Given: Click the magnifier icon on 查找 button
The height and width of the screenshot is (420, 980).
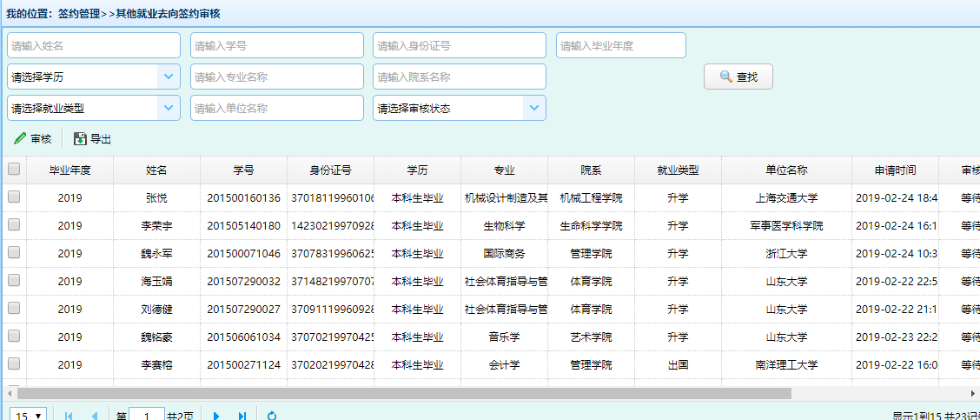Looking at the screenshot, I should click(726, 77).
